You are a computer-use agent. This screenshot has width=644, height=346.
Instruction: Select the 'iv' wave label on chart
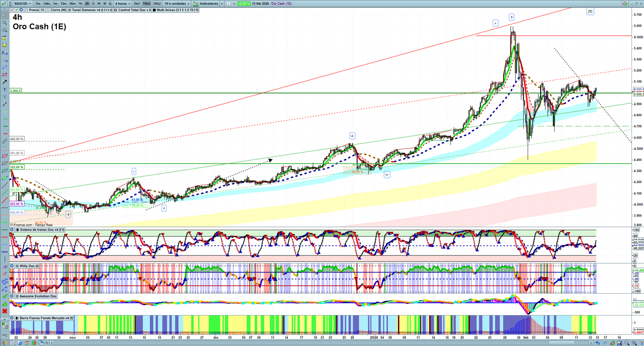pyautogui.click(x=387, y=175)
